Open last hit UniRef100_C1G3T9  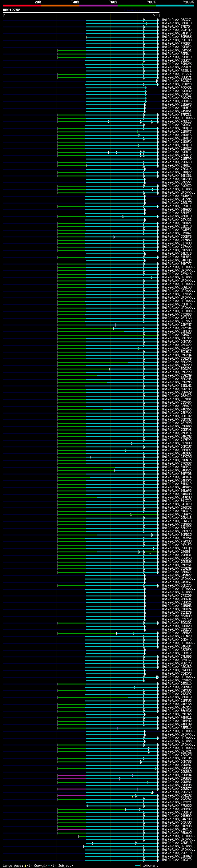click(x=177, y=860)
